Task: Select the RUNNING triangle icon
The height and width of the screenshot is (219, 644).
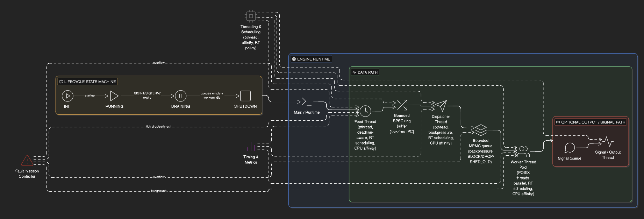Action: (114, 96)
